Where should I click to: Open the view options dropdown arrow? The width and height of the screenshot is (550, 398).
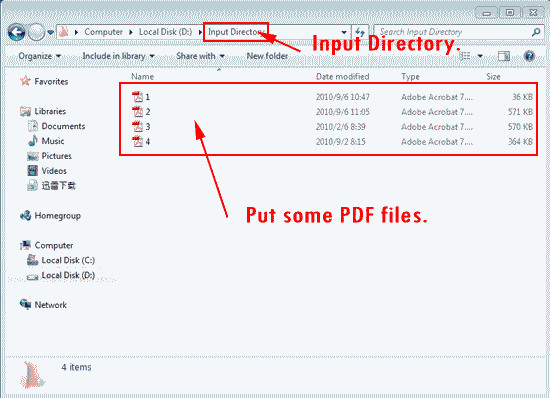[x=480, y=56]
